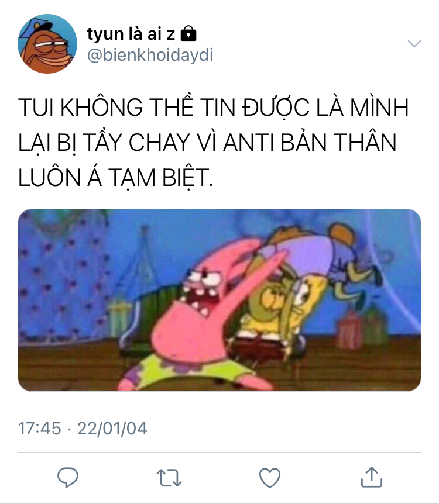Click SpongeBob in the attached meme image
This screenshot has height=504, width=439.
click(x=283, y=309)
